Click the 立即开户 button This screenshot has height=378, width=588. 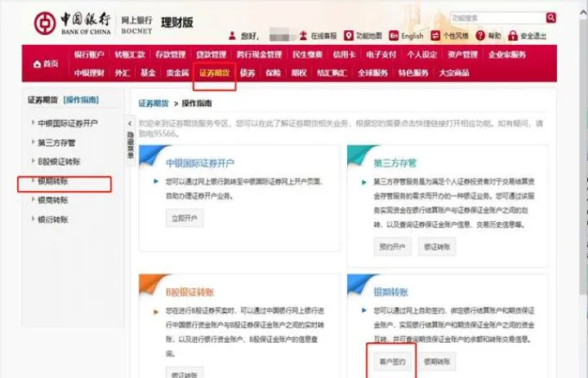185,218
